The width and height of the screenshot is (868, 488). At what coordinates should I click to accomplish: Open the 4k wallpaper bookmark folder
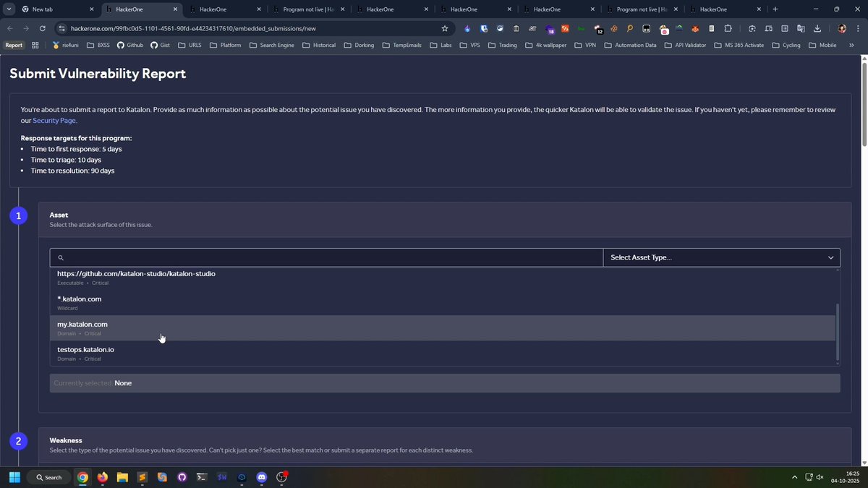click(545, 45)
